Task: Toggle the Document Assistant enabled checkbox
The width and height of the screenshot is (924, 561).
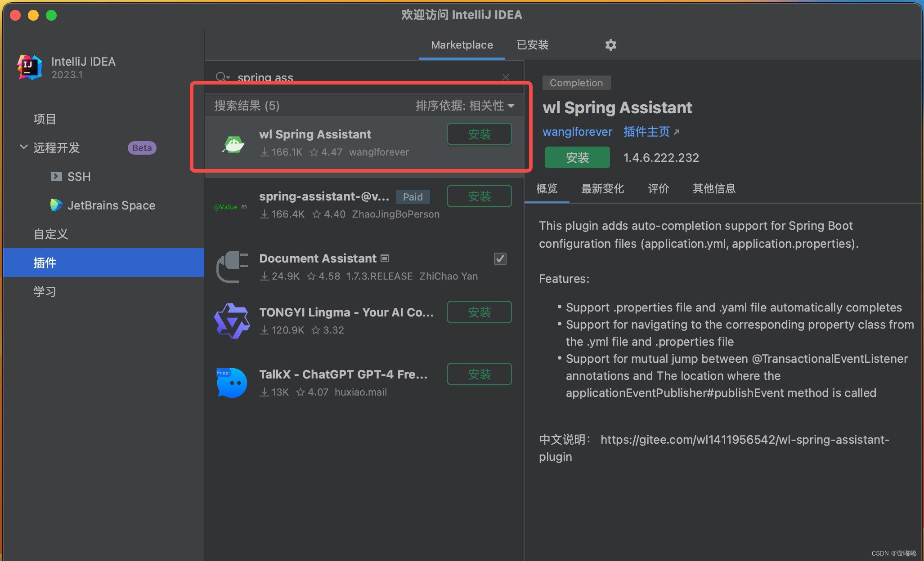Action: point(500,259)
